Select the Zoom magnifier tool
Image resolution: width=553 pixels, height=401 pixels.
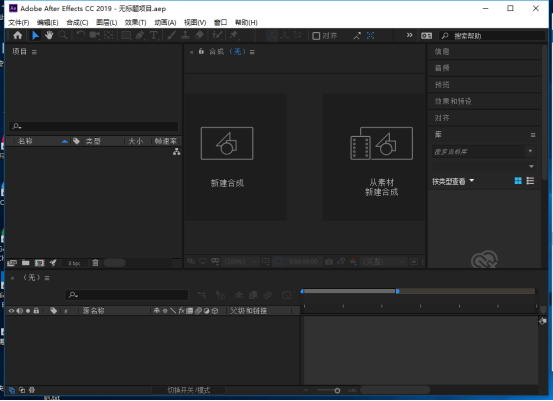(x=64, y=35)
